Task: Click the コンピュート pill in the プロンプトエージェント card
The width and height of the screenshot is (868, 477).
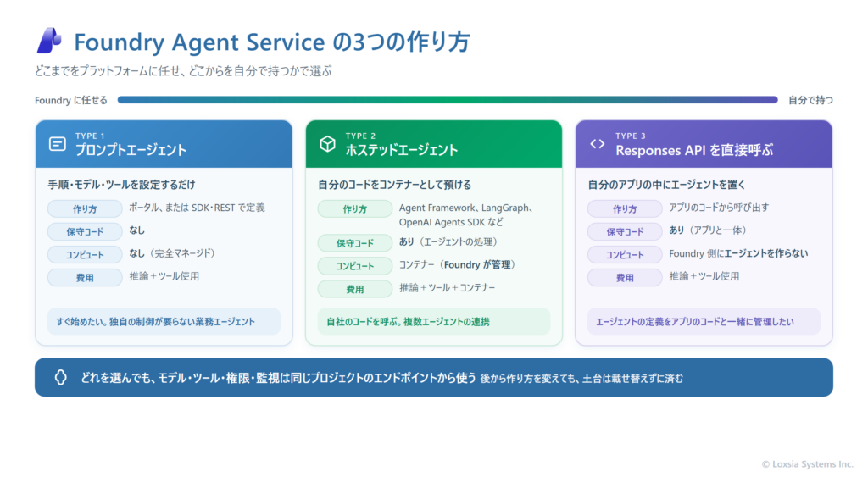Action: pos(85,254)
